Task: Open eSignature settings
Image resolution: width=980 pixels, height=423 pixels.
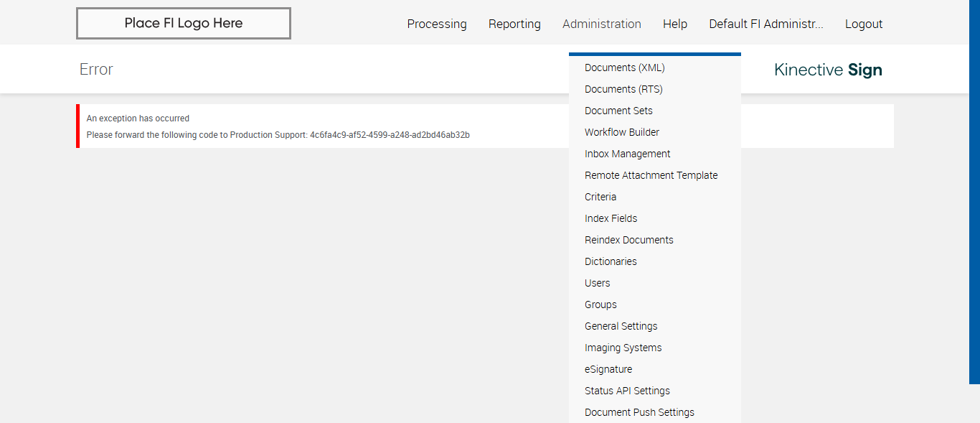Action: [608, 369]
